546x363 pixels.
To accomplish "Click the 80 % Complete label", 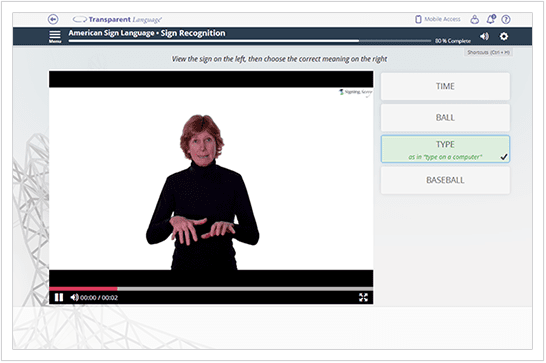I will pos(453,41).
